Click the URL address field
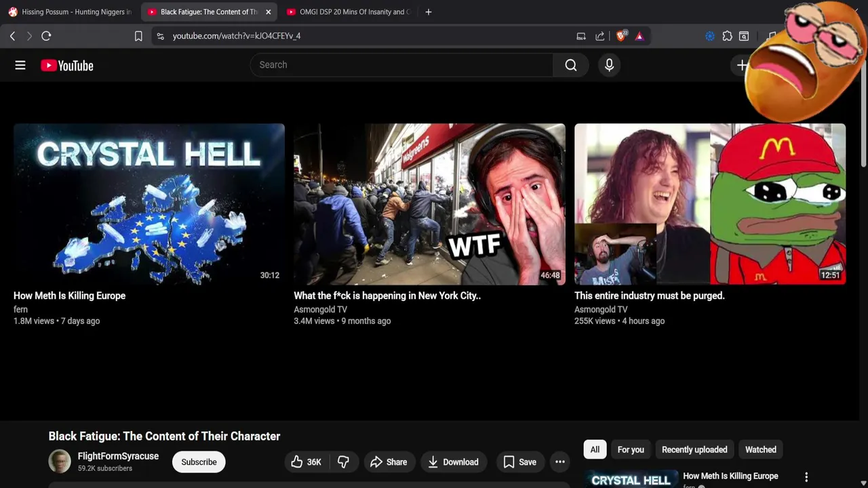Screen dimensions: 868x488 [x=366, y=36]
